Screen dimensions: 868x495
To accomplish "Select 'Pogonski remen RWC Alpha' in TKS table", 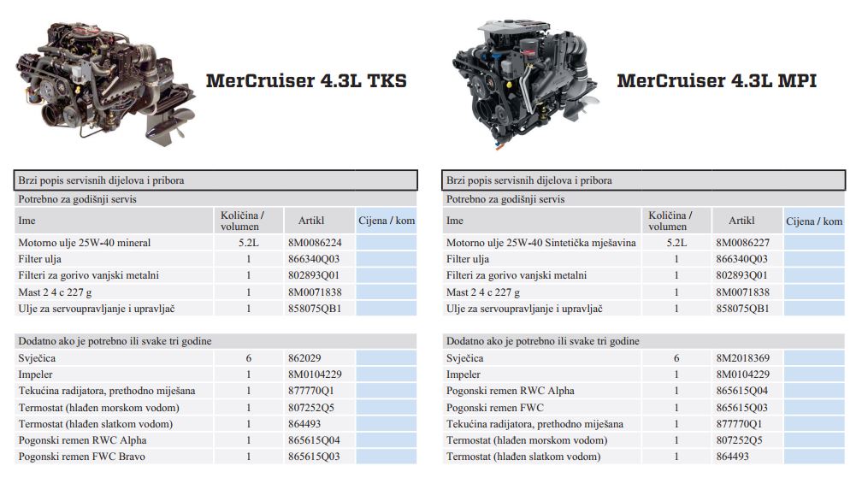I will click(x=82, y=441).
